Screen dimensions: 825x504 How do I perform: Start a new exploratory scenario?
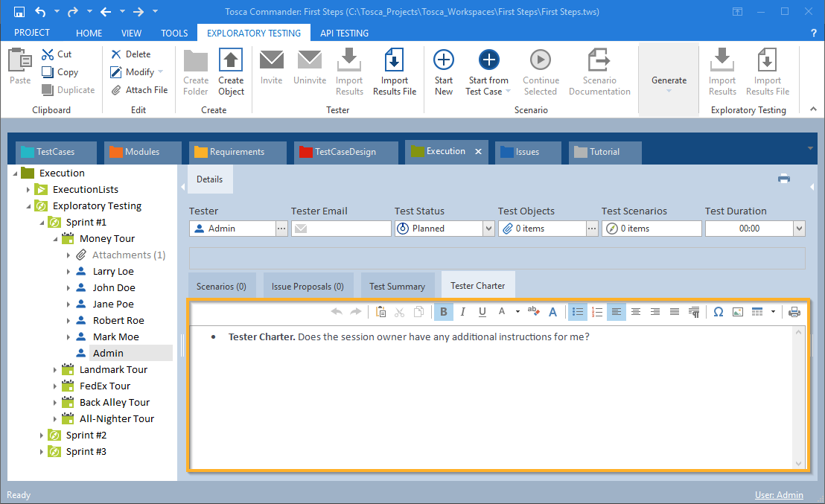(x=444, y=72)
